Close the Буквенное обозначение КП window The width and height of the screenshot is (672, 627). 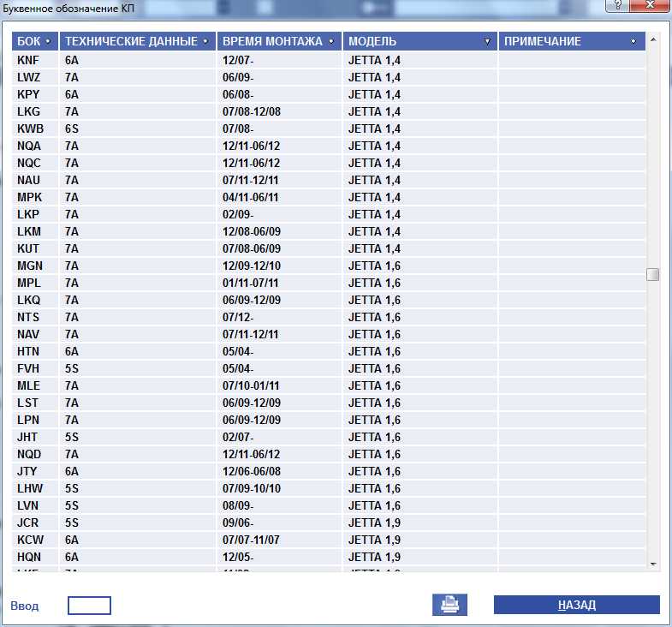tap(651, 5)
